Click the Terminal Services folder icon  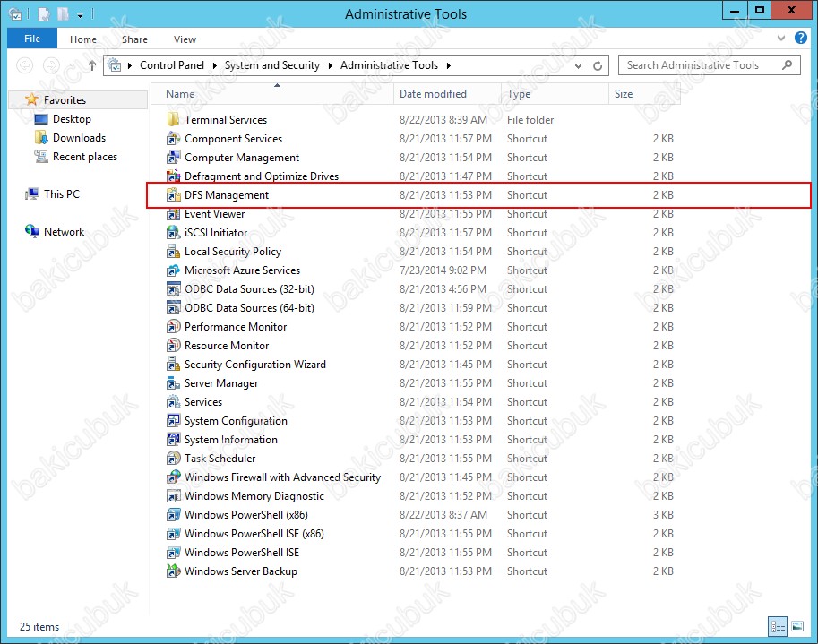173,120
